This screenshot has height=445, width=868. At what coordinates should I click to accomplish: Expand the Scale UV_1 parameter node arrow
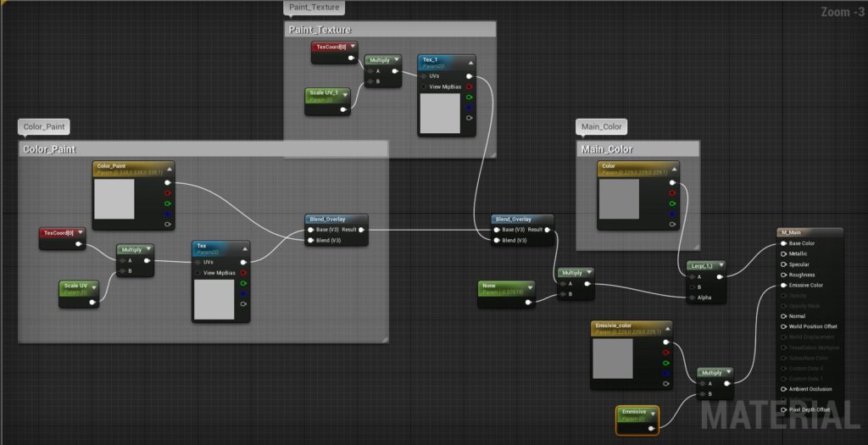[x=345, y=95]
